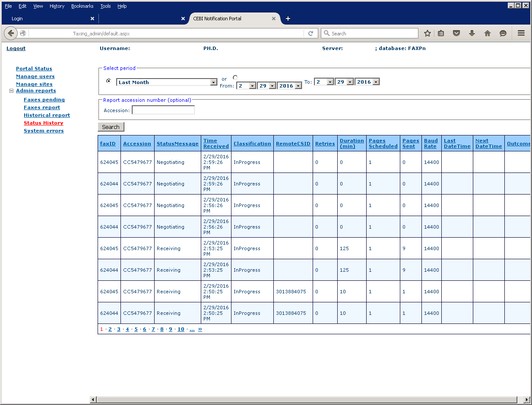Click the horizontal scrollbar thumb
The height and width of the screenshot is (405, 532).
pyautogui.click(x=307, y=400)
